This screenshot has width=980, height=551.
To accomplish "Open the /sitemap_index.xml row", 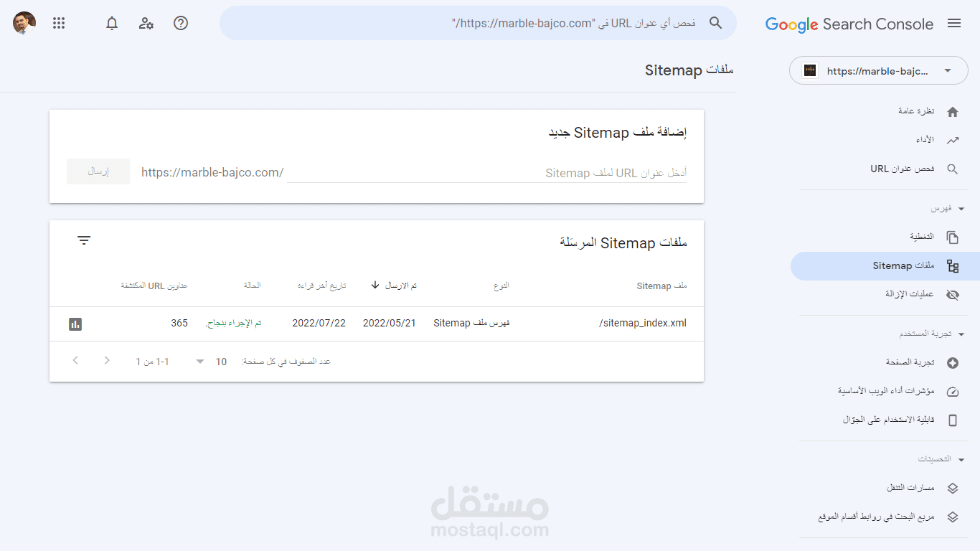I will tap(377, 324).
